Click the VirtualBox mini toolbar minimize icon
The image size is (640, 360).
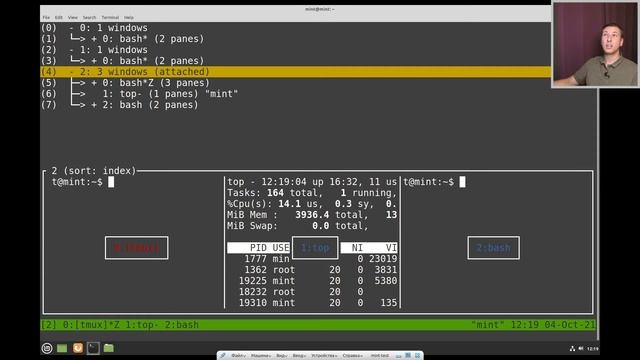click(398, 356)
